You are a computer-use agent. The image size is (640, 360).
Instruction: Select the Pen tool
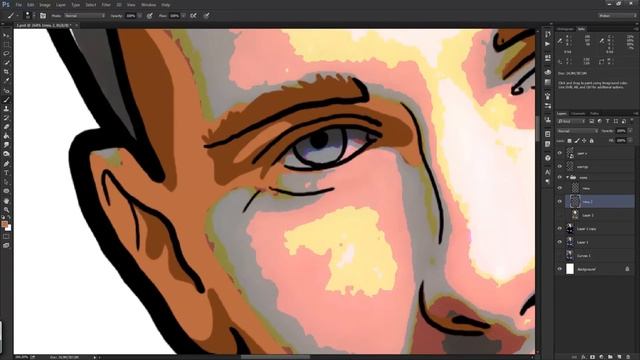click(6, 164)
